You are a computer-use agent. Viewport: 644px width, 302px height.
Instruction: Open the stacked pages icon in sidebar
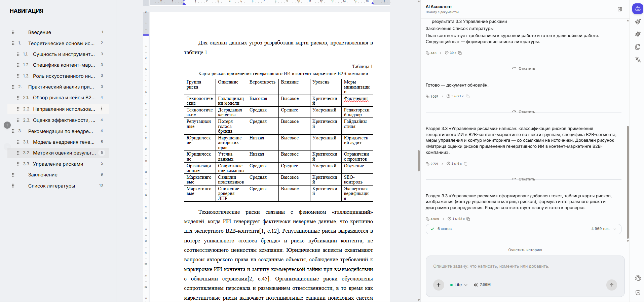[x=638, y=47]
